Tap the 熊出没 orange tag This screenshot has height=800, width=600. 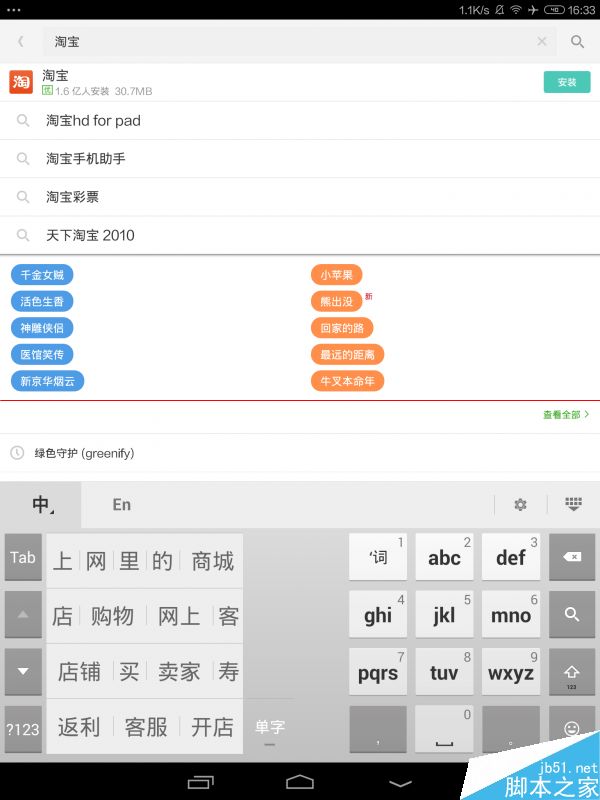(336, 302)
